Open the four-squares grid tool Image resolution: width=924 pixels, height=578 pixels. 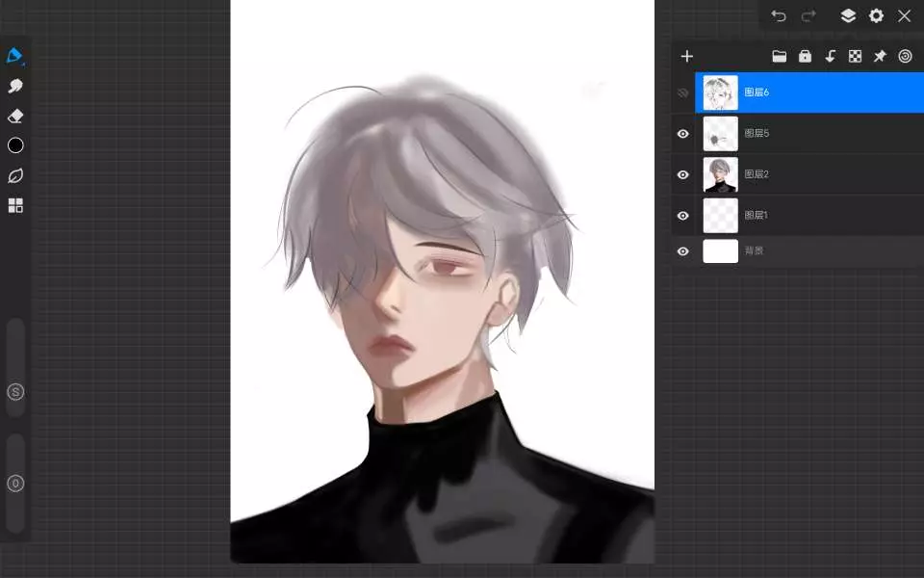pyautogui.click(x=14, y=205)
